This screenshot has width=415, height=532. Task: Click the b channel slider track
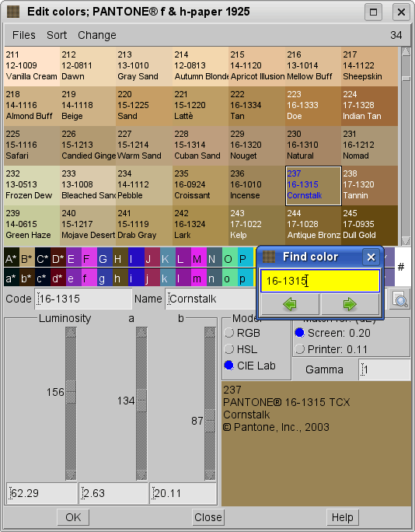(x=210, y=403)
